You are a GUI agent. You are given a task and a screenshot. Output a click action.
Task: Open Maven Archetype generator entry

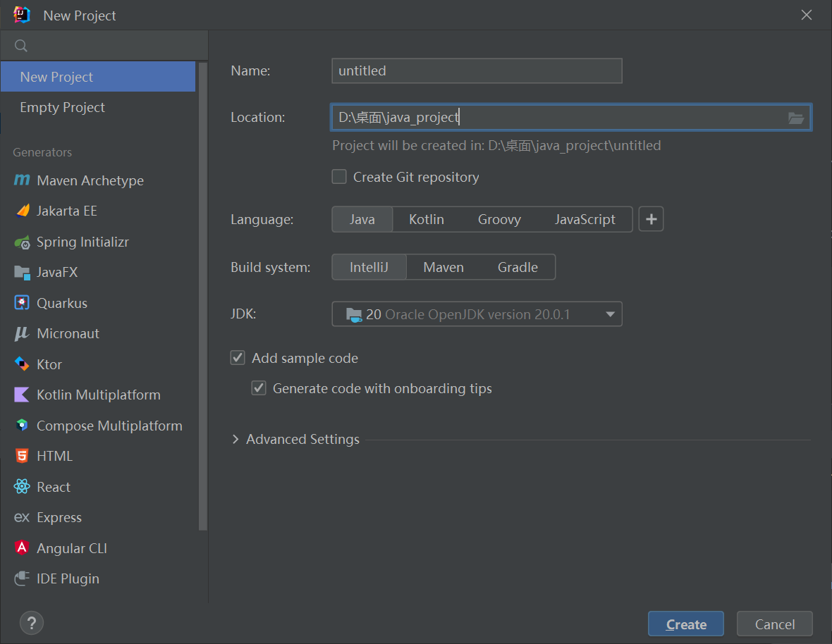point(98,180)
